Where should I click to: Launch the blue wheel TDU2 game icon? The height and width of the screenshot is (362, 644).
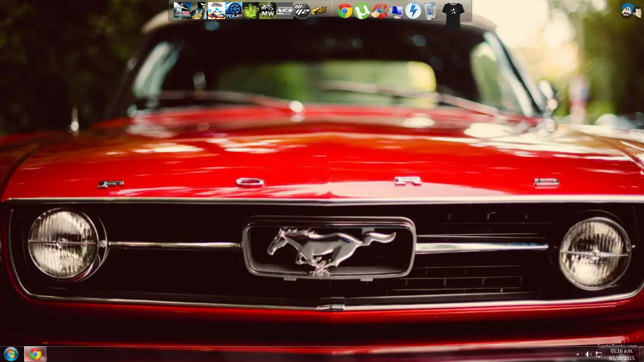pyautogui.click(x=234, y=10)
